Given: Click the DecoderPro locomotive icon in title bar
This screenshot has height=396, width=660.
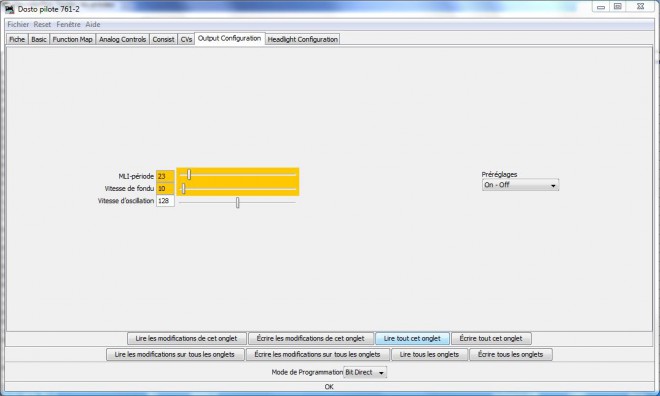Looking at the screenshot, I should point(9,9).
